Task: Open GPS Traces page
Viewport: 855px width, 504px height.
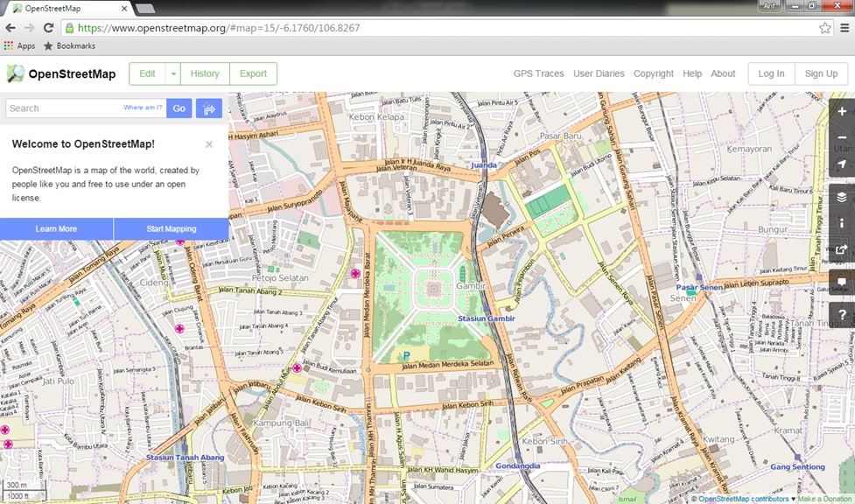Action: pyautogui.click(x=538, y=73)
